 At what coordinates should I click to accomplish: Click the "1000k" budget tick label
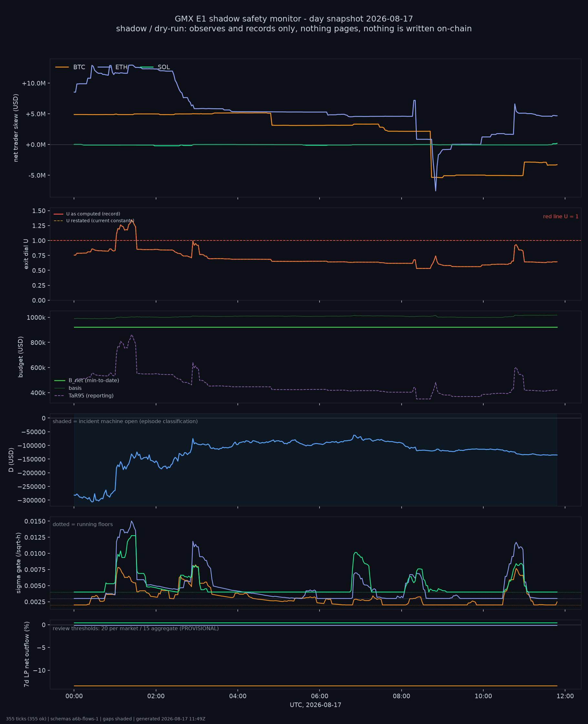36,317
